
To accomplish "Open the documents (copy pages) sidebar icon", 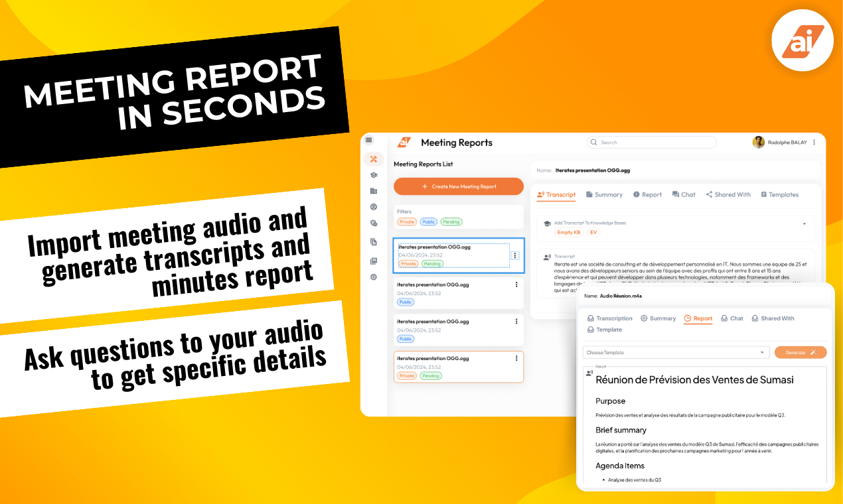I will coord(374,242).
